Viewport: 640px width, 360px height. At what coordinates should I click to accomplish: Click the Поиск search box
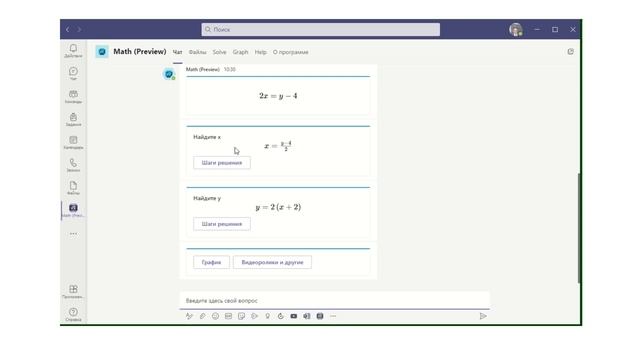coord(320,29)
